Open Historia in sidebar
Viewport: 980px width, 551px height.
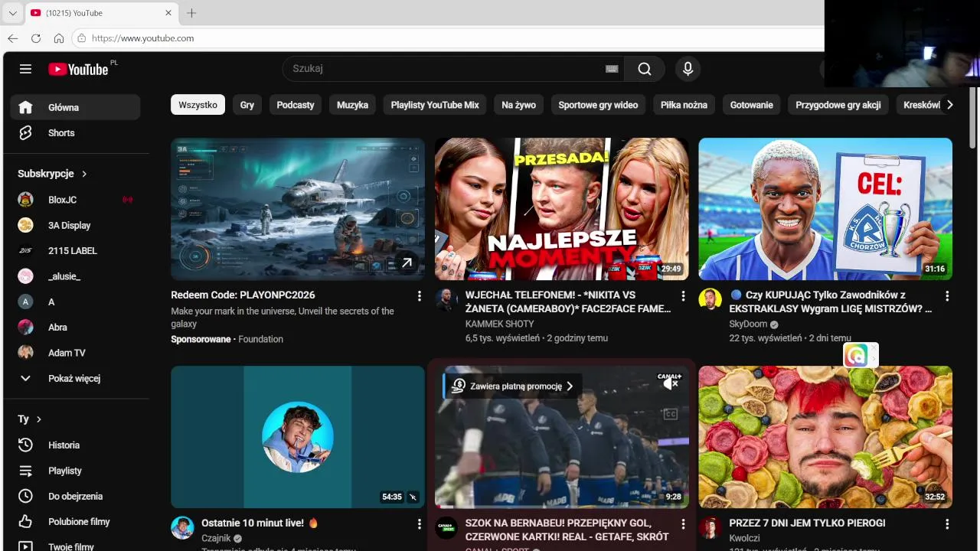[x=75, y=445]
